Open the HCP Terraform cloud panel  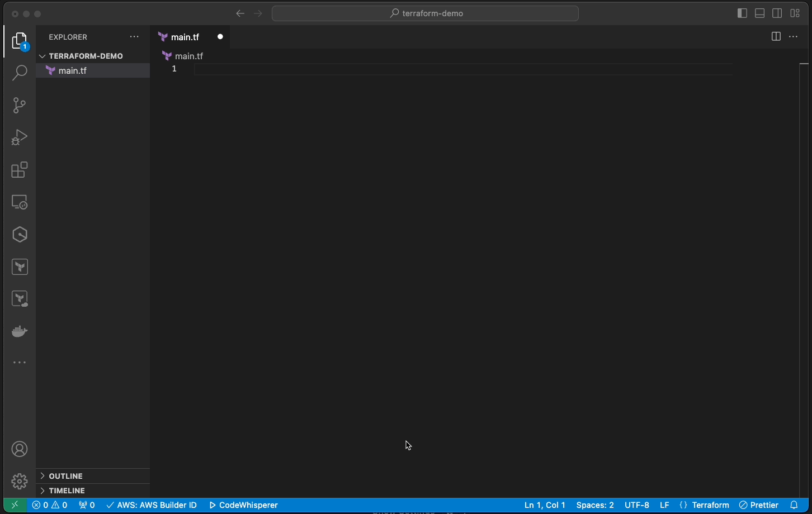coord(20,298)
